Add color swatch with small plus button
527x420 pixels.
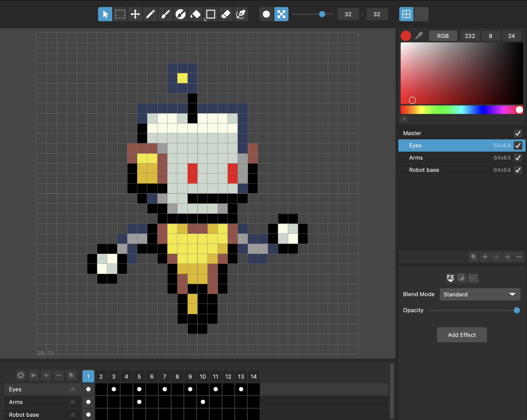point(404,119)
